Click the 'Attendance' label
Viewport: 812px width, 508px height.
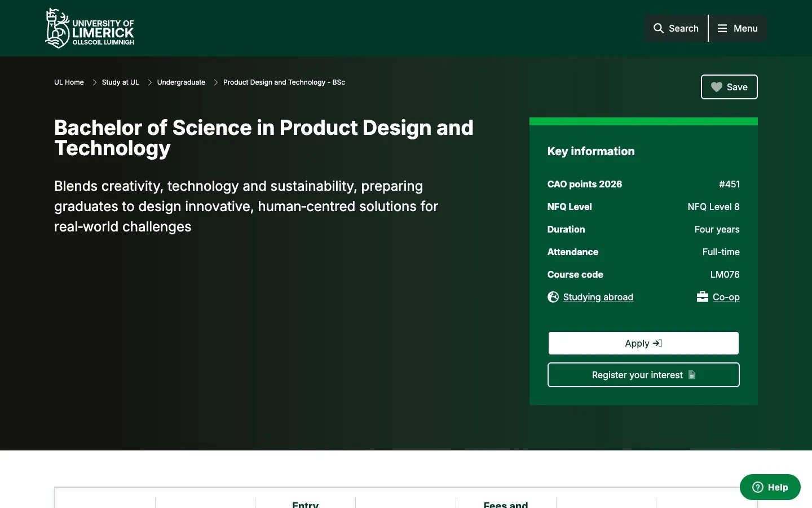click(x=573, y=252)
